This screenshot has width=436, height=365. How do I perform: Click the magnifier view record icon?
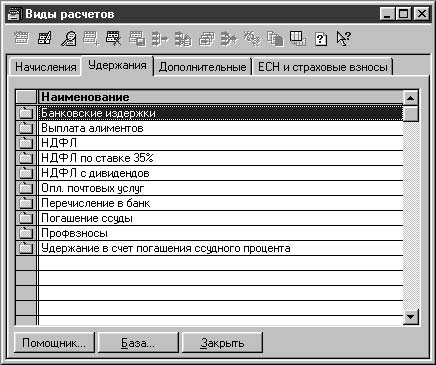pos(69,39)
